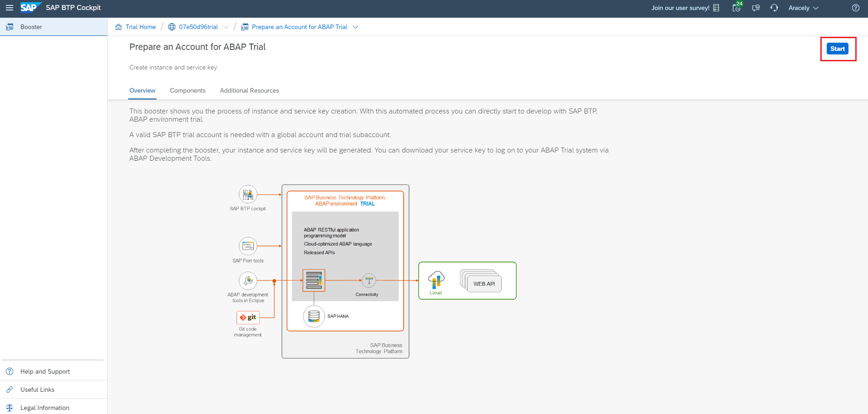Open Help and Support
Image resolution: width=868 pixels, height=414 pixels.
coord(45,371)
